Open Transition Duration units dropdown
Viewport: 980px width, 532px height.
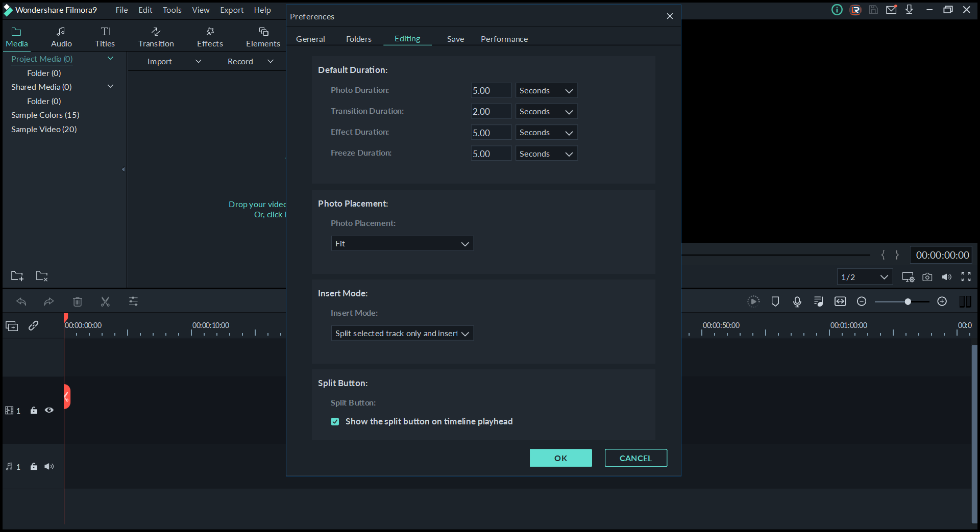[546, 111]
